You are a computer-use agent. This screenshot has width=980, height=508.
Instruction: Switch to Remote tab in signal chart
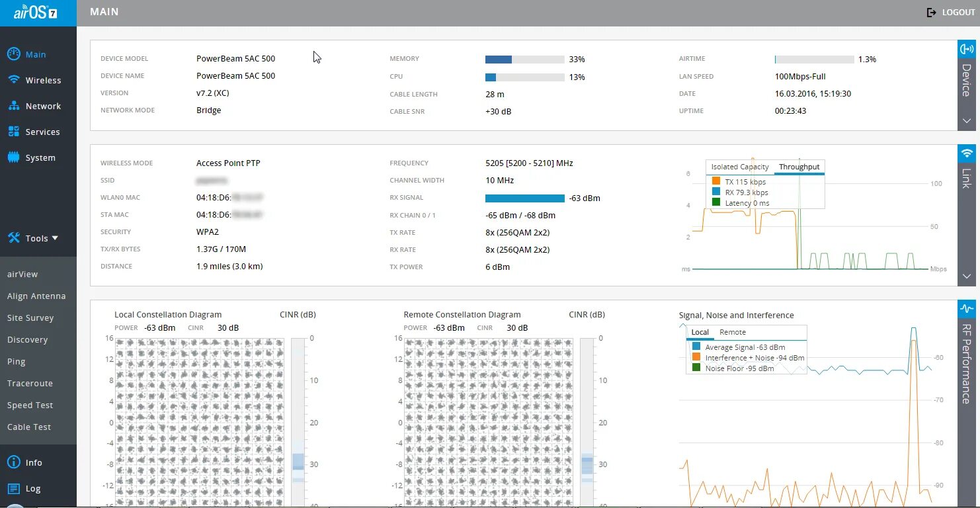coord(733,332)
